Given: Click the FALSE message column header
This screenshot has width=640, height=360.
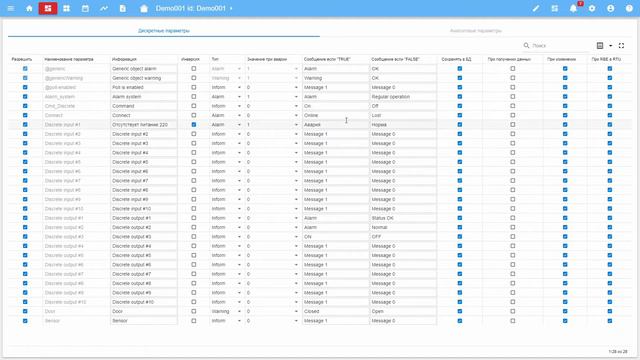Looking at the screenshot, I should click(x=395, y=59).
